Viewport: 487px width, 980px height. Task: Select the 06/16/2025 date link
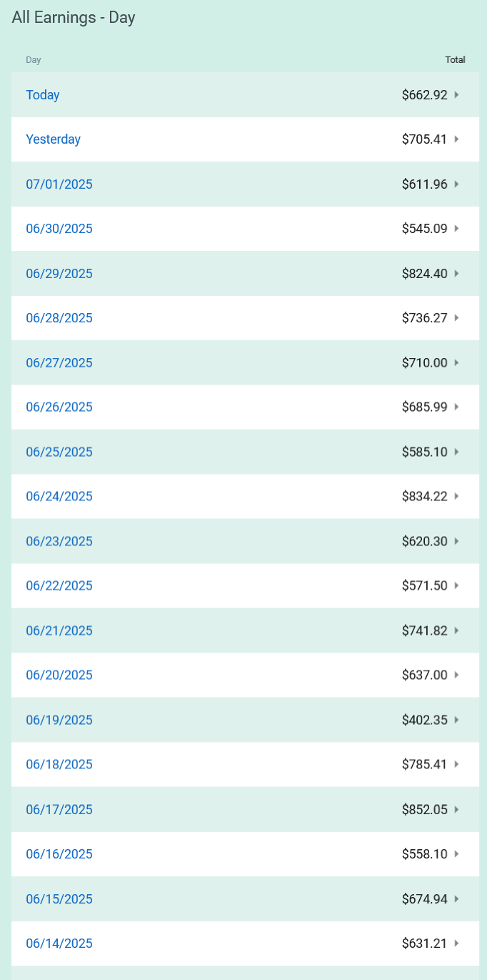pos(59,854)
